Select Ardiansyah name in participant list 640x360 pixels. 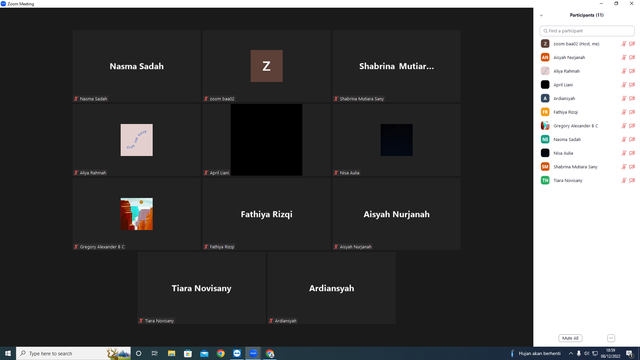564,98
